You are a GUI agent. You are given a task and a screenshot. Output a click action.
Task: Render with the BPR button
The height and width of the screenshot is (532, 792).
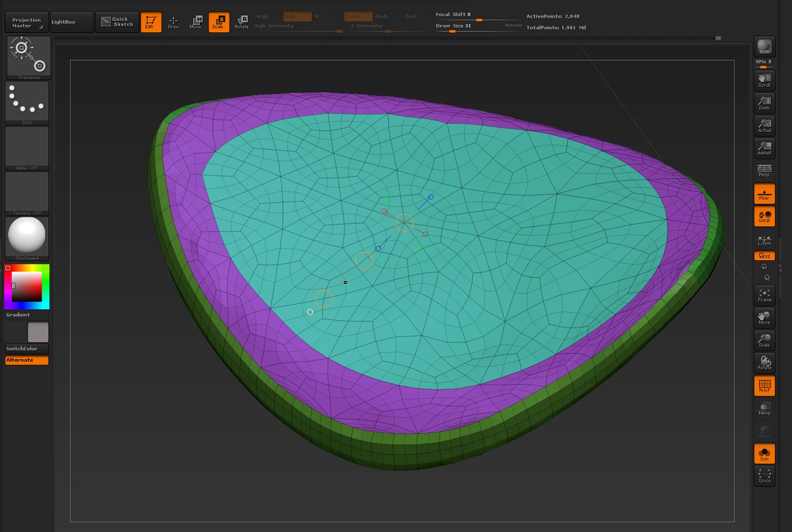tap(764, 47)
